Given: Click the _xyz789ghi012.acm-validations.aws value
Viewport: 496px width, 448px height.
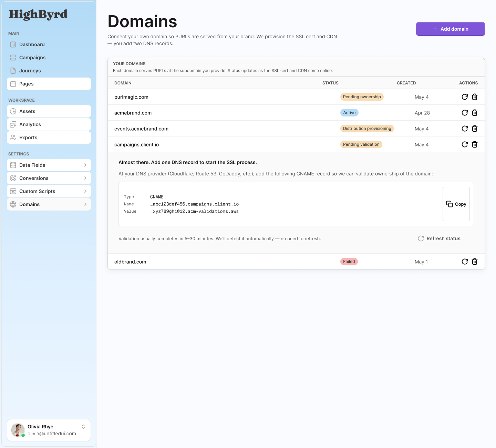Looking at the screenshot, I should (x=194, y=211).
